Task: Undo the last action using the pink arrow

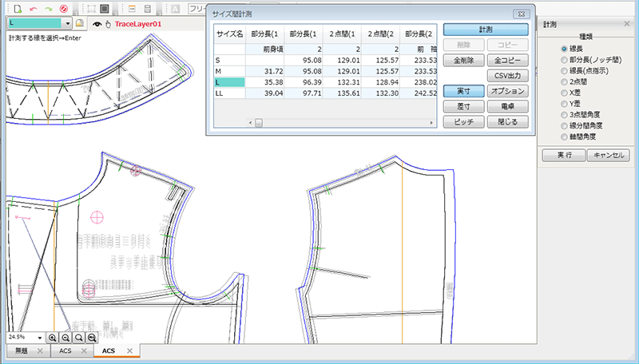Action: point(34,9)
